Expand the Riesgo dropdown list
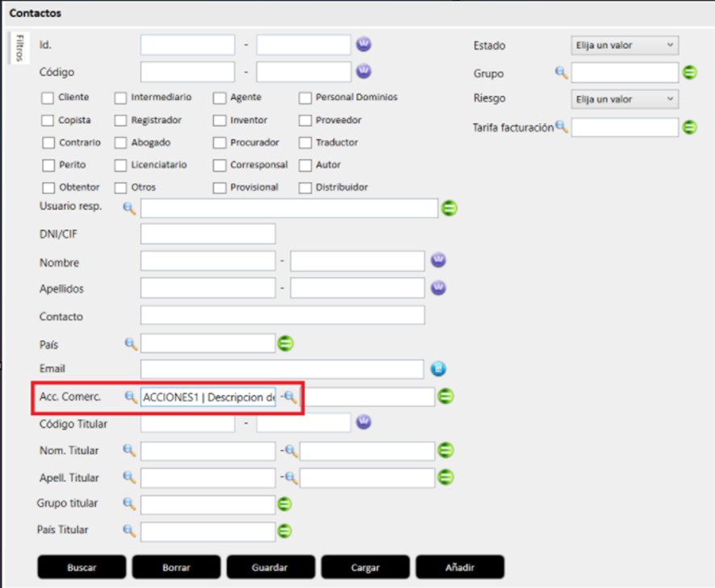 [624, 99]
